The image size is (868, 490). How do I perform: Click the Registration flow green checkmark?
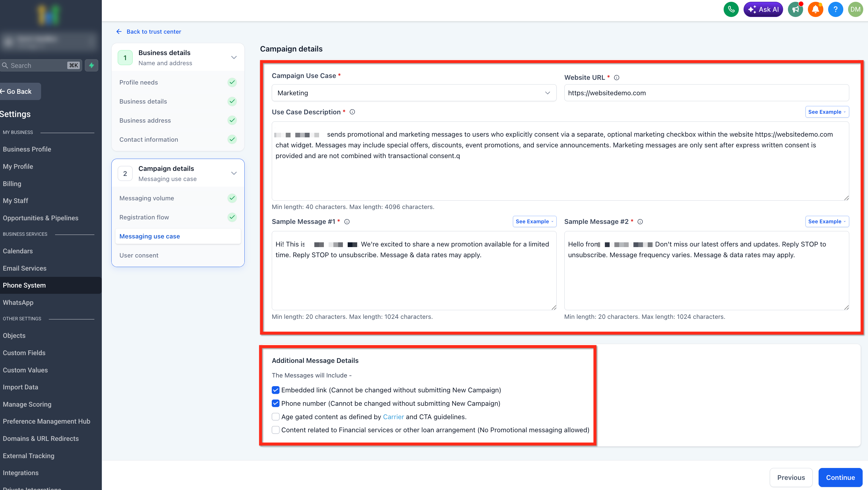pyautogui.click(x=232, y=217)
